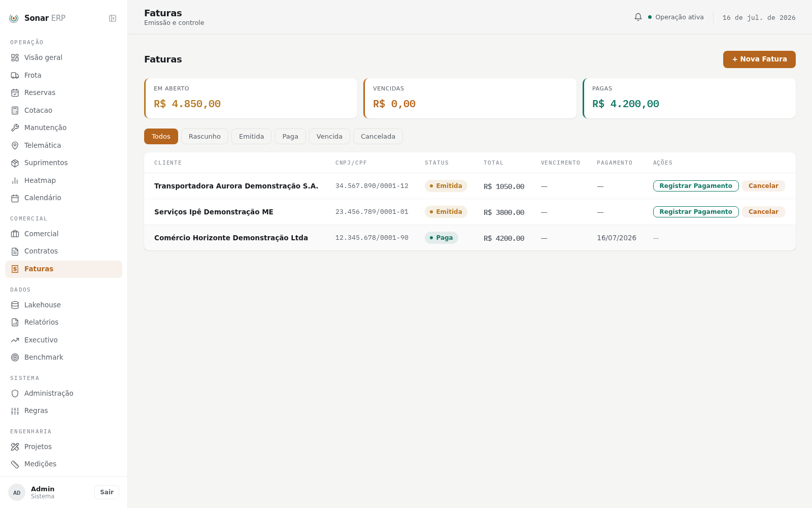The image size is (812, 508).
Task: Click client Serviços Ipê Demonstração ME
Action: point(214,212)
